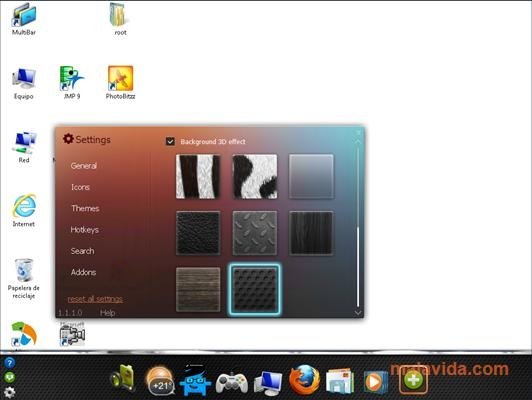
Task: Open the speaker music icon in dock
Action: pos(123,379)
